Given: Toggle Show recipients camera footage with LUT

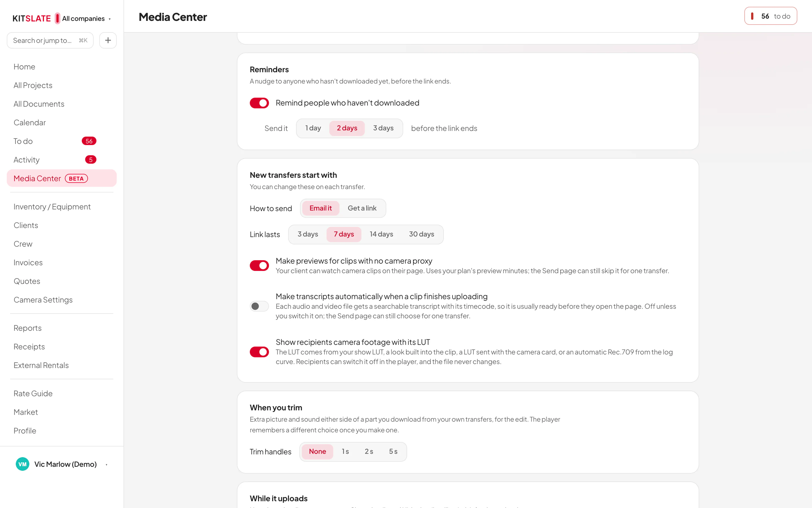Looking at the screenshot, I should (x=259, y=352).
